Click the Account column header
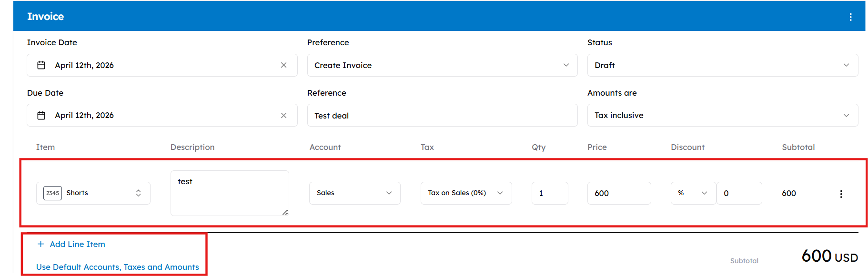 click(325, 147)
